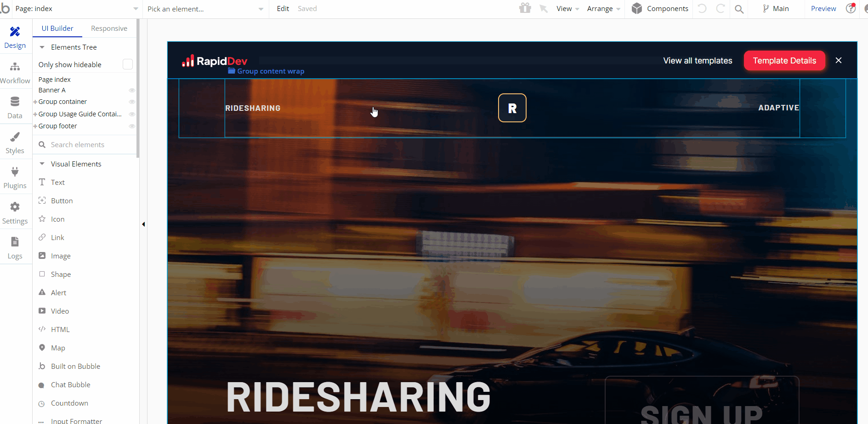The height and width of the screenshot is (424, 868).
Task: Open the search magnifier in toolbar
Action: [x=739, y=9]
